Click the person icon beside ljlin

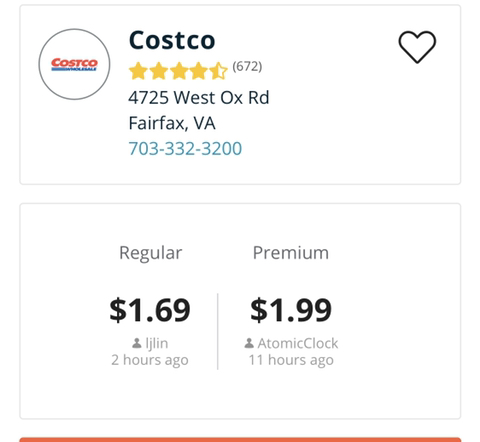tap(137, 343)
